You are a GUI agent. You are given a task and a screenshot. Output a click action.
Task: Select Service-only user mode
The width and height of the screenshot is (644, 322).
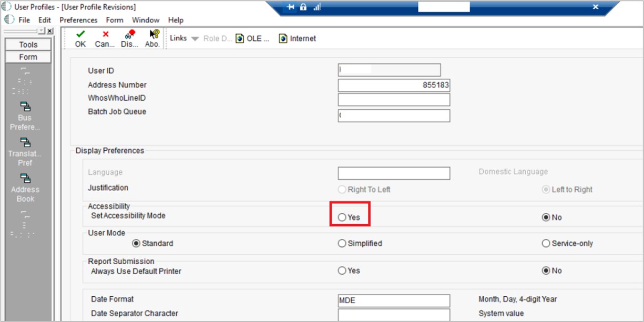(x=546, y=243)
